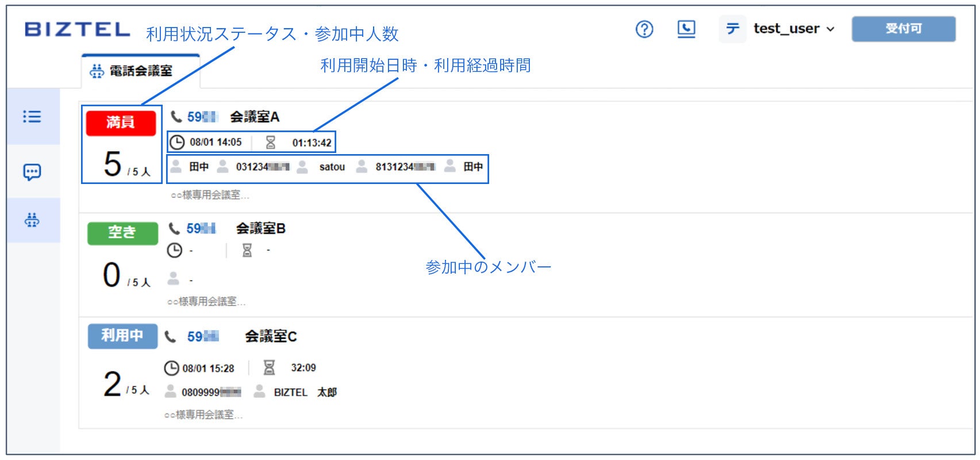The height and width of the screenshot is (460, 980).
Task: Click member number 8131234 in 会議室A
Action: [405, 167]
